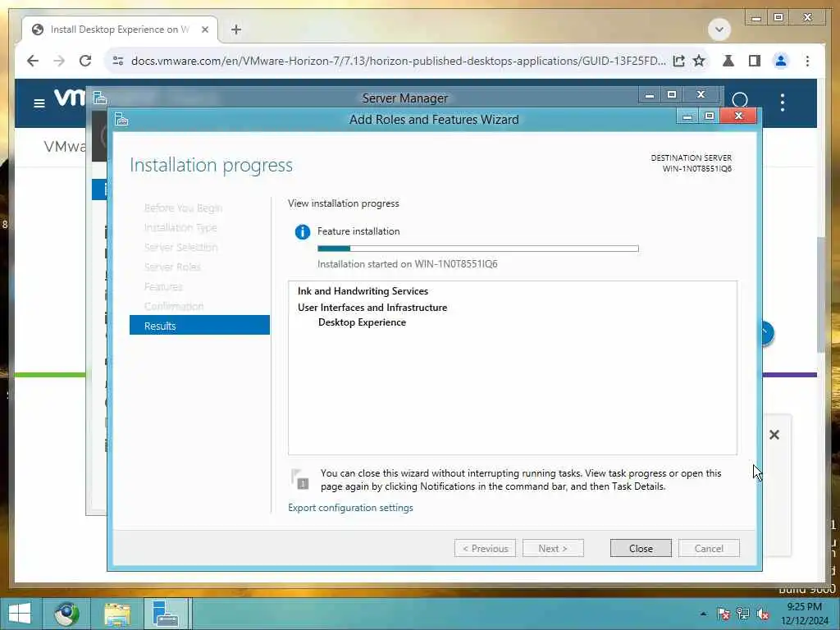Switch to Server Manager on the taskbar

coord(166,614)
